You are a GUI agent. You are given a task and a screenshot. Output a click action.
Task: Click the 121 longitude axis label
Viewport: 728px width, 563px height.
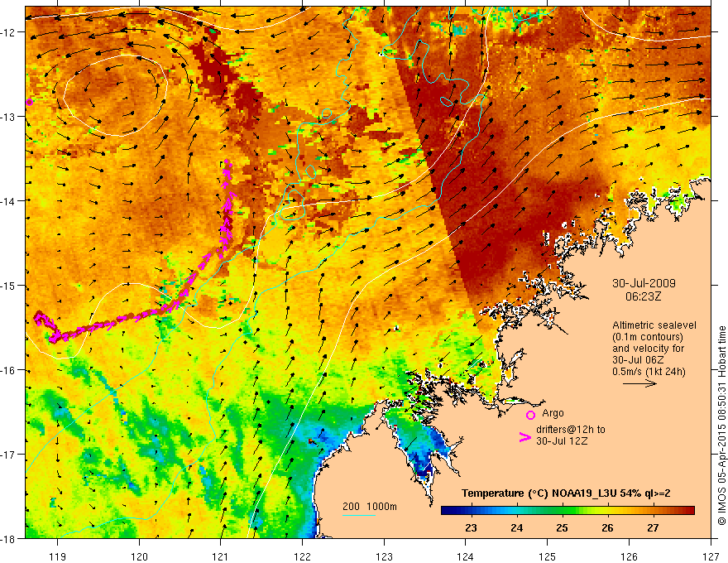coord(221,556)
